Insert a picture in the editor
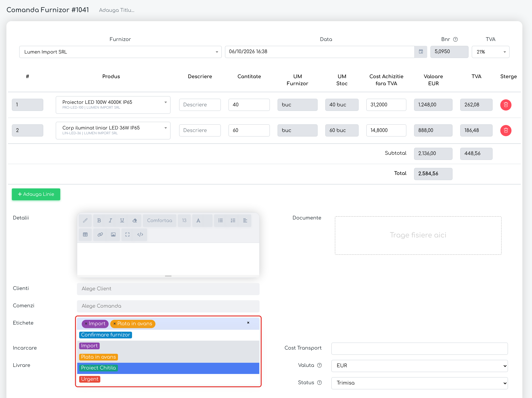Screen dimensions: 532x398 pos(113,235)
